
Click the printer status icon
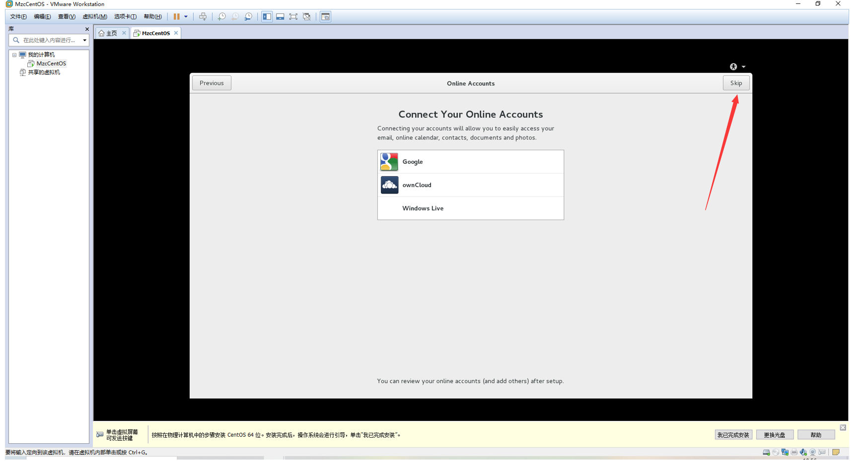pos(794,452)
